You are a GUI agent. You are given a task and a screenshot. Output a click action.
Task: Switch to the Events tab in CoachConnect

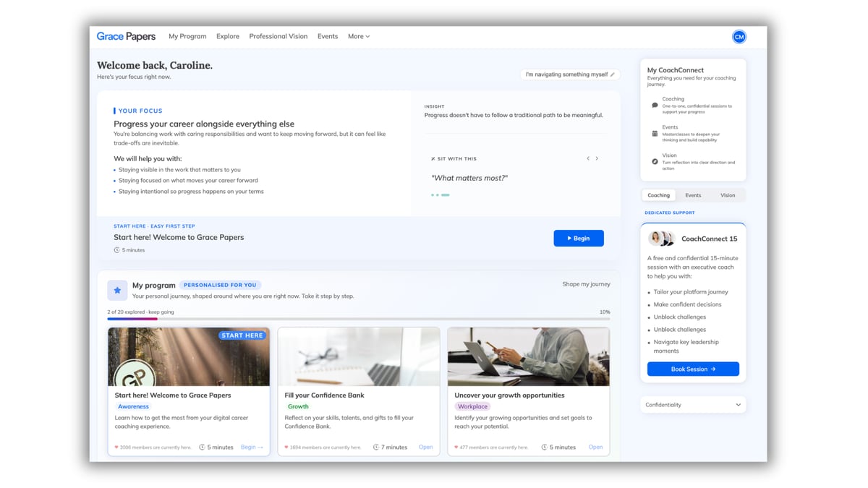pyautogui.click(x=693, y=195)
